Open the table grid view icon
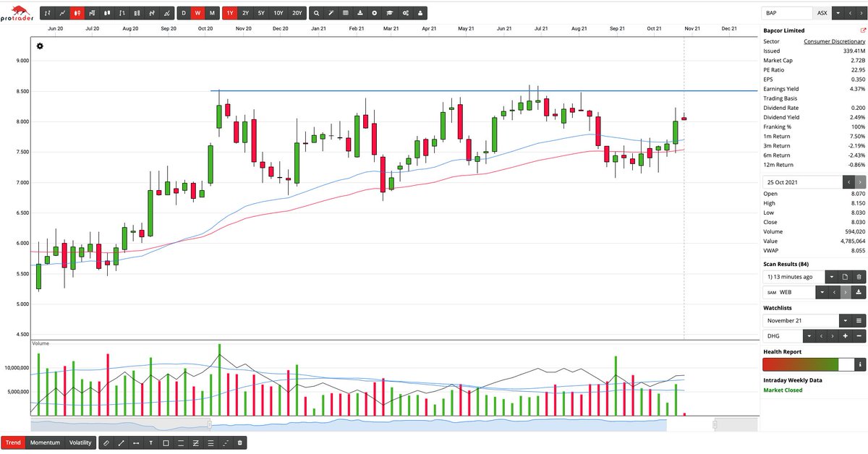This screenshot has height=454, width=868. pos(345,13)
